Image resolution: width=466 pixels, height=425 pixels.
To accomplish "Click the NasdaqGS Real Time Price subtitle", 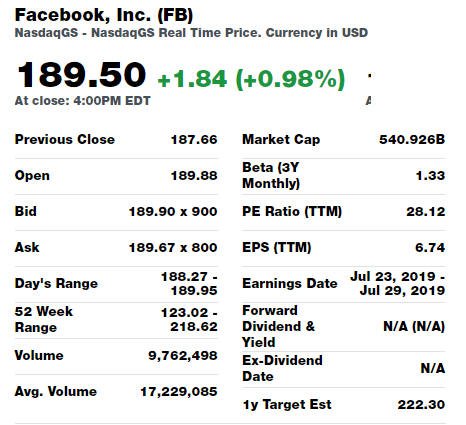I will [191, 33].
